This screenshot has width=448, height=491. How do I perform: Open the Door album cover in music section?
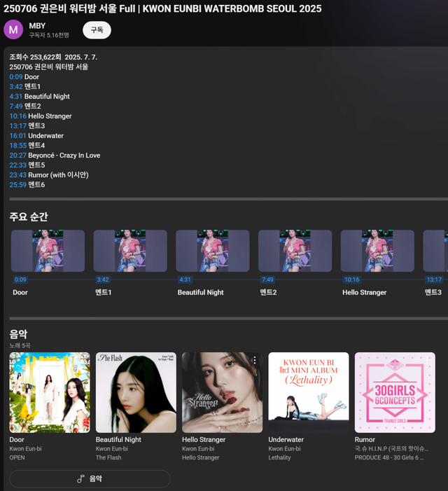[50, 392]
